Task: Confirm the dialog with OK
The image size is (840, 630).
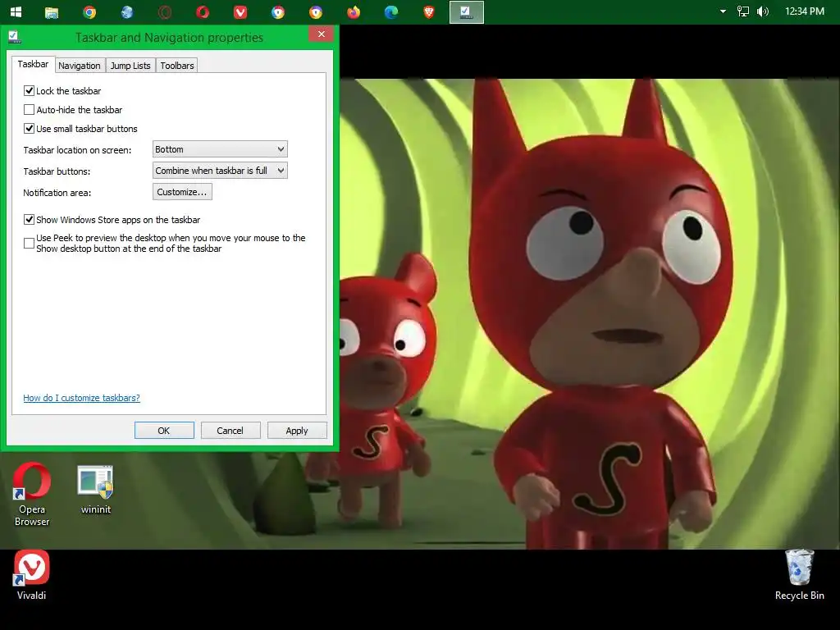Action: [x=164, y=431]
